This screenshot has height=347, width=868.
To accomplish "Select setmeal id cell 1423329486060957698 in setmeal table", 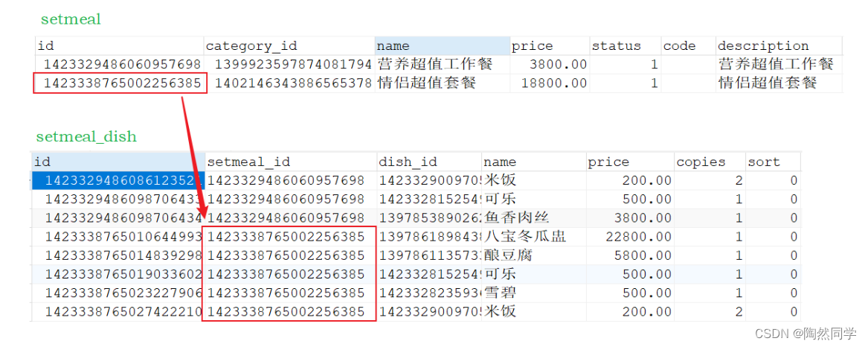I will [120, 64].
